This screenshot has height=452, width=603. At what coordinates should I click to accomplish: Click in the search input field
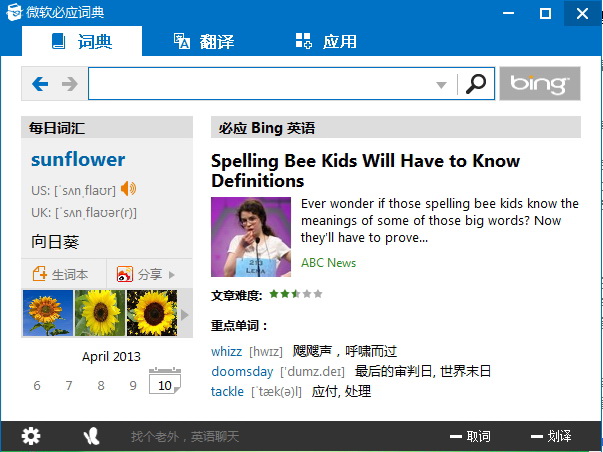tap(260, 84)
